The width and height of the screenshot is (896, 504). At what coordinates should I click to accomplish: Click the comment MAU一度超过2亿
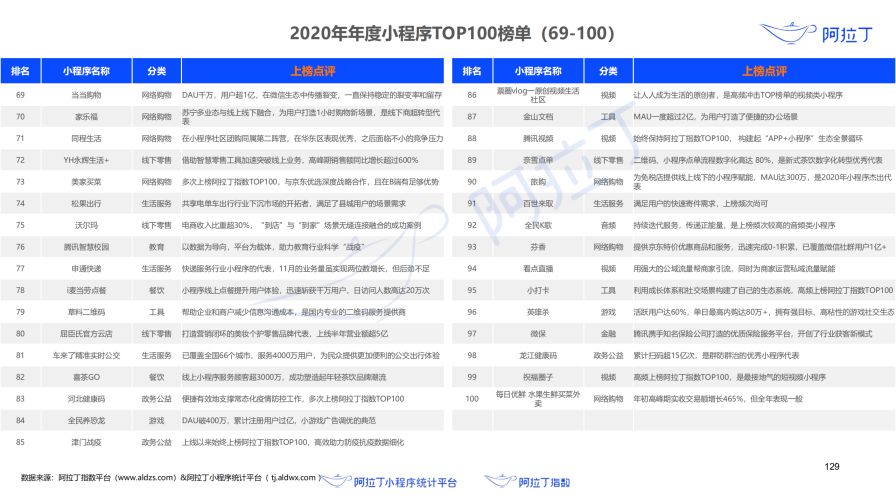[715, 117]
